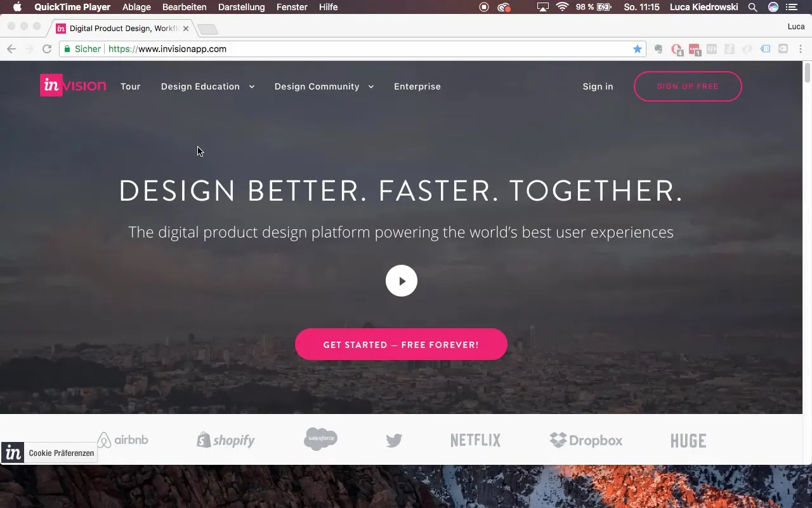
Task: Click the green secure padlock icon
Action: pyautogui.click(x=68, y=49)
